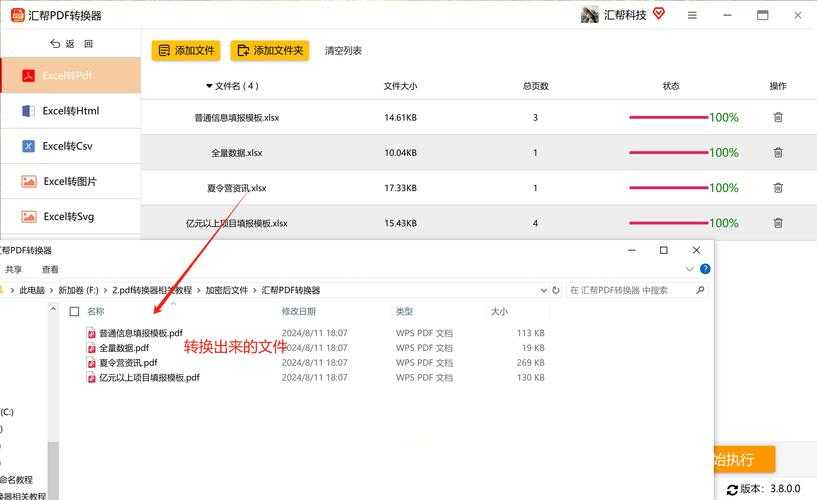This screenshot has height=500, width=817.
Task: Click the 汇帮PDF转换器 app logo
Action: pos(18,15)
